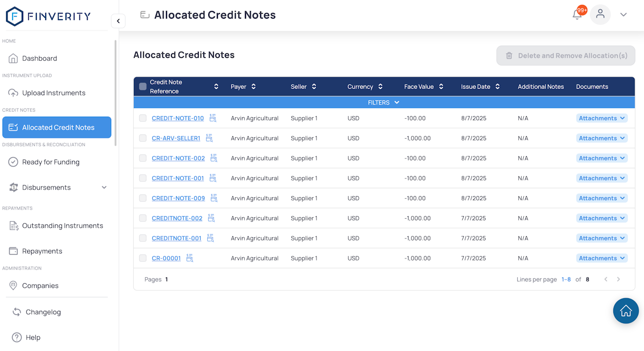Sort by Face Value column arrows
This screenshot has width=644, height=351.
tap(441, 86)
